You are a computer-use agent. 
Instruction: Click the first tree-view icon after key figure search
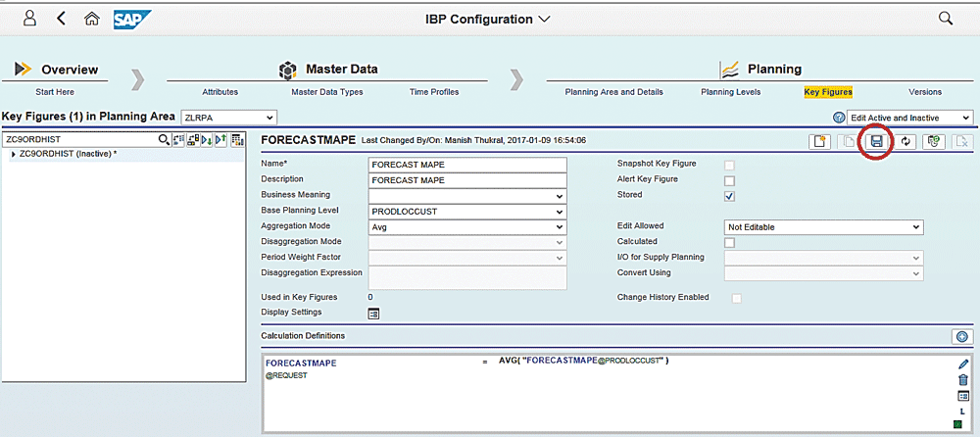[x=178, y=139]
